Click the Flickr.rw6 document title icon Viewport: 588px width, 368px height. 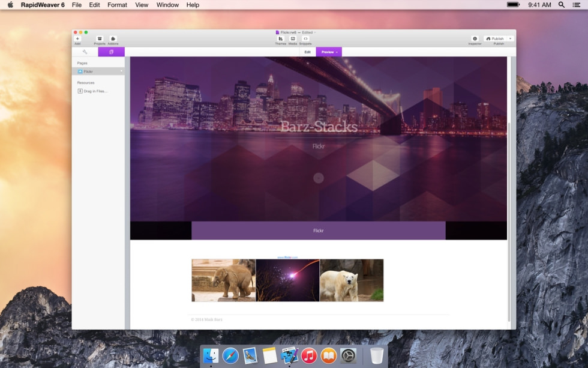(277, 32)
